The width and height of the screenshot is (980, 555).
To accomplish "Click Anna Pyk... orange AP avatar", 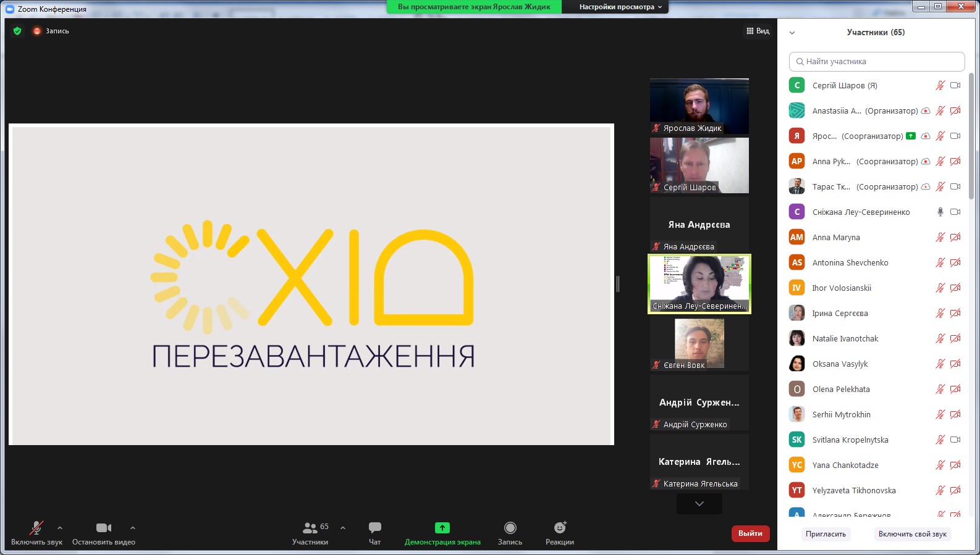I will tap(797, 161).
